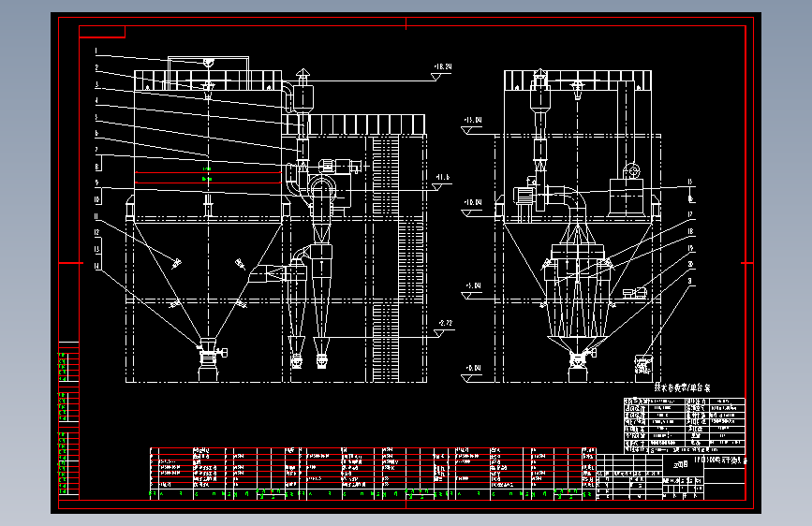The width and height of the screenshot is (812, 526).
Task: Click part callout number 14 on the left view
Action: point(96,266)
